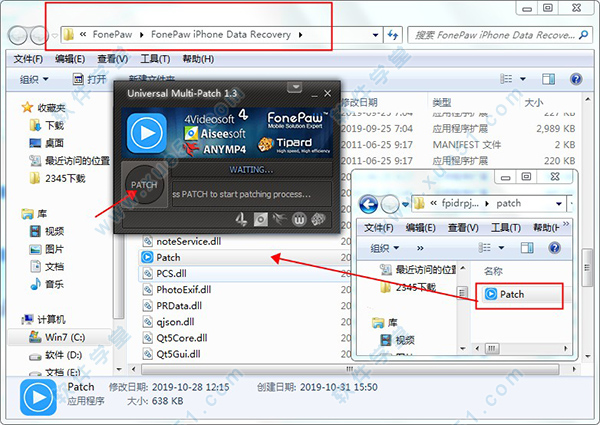Viewport: 600px width, 425px height.
Task: Select the Patch application in main file list
Action: (x=168, y=257)
